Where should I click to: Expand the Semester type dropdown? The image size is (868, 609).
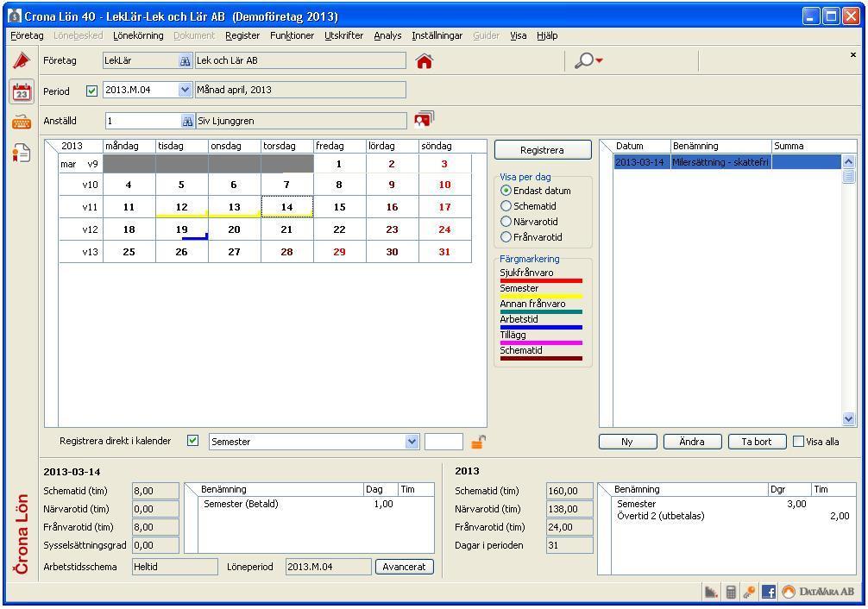click(412, 442)
